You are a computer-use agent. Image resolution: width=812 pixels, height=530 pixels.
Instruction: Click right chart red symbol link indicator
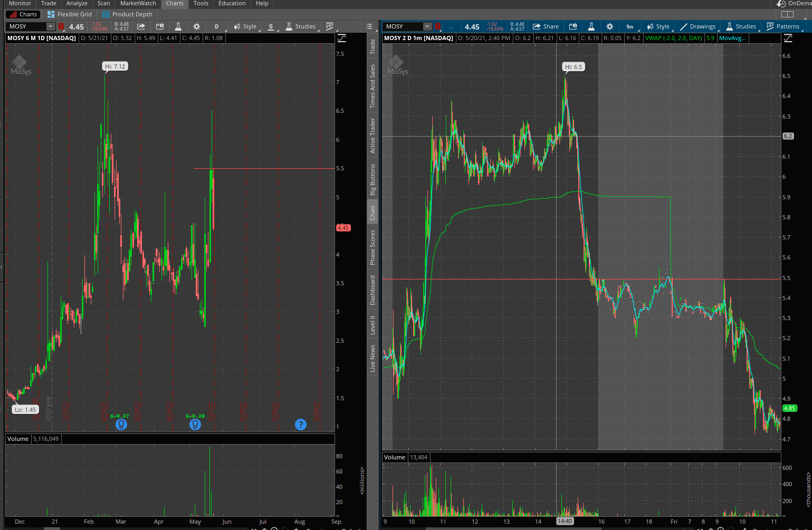tap(437, 26)
